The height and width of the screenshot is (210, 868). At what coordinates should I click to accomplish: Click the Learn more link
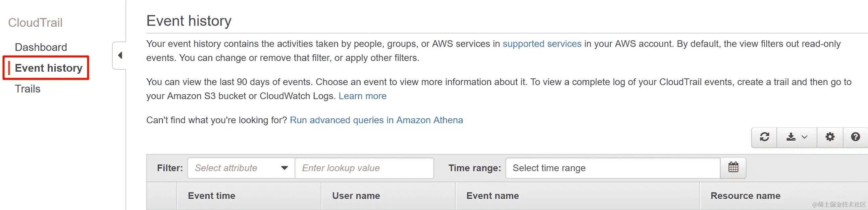(x=362, y=96)
